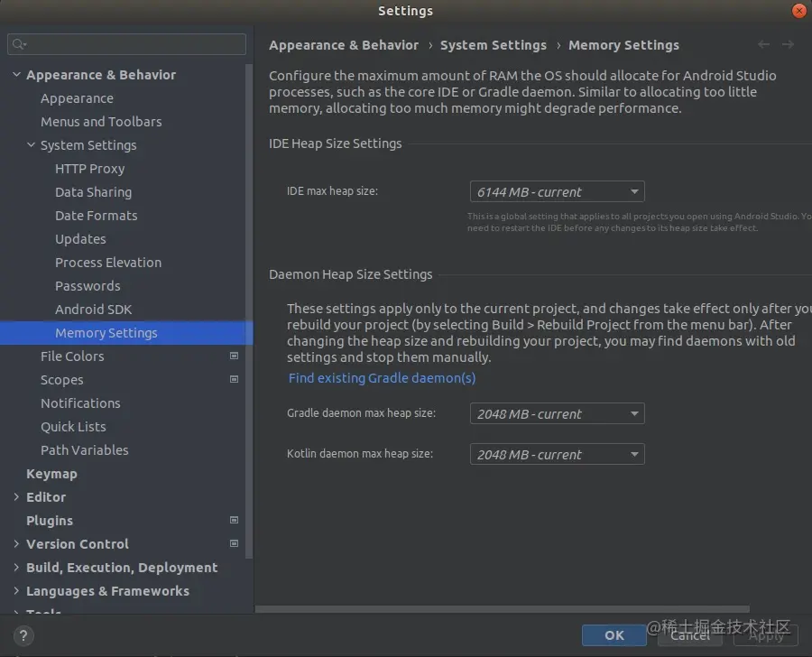Click the Plugins project-level icon

234,520
